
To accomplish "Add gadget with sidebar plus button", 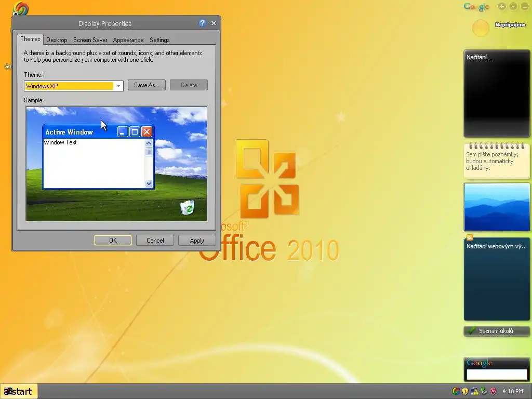I will click(x=502, y=6).
